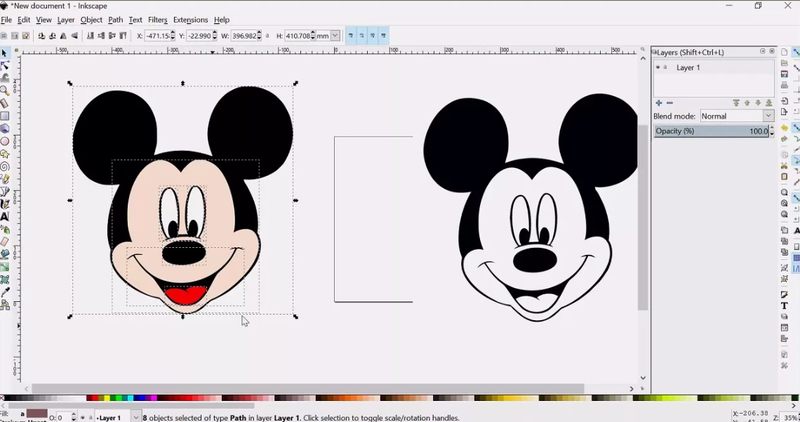Open the Object menu
800x422 pixels.
91,20
